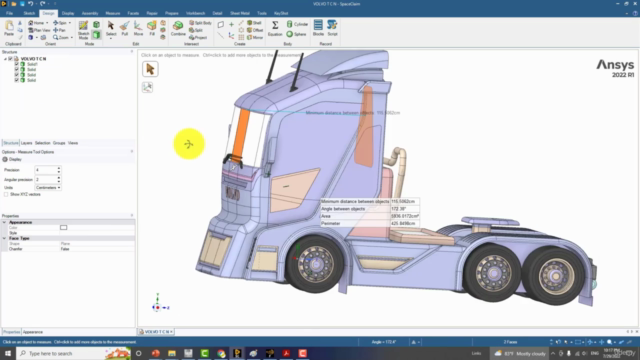Open the Home view dropdown arrow
Viewport: 640px width, 360px height.
[47, 23]
